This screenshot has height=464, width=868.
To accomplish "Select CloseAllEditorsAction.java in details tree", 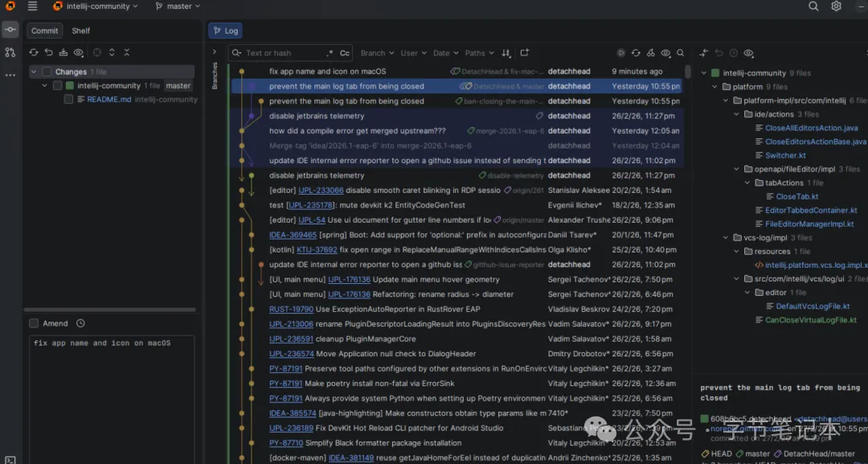I will click(x=811, y=128).
